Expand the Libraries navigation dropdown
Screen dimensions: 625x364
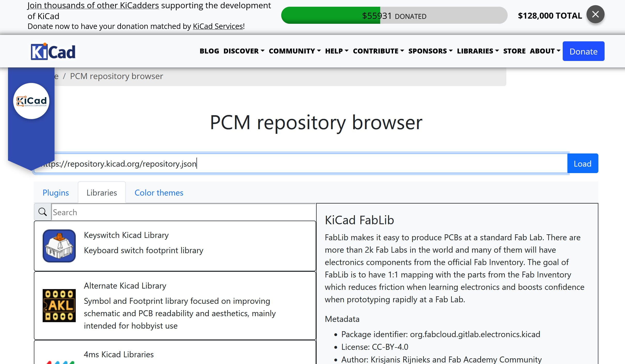pyautogui.click(x=478, y=51)
